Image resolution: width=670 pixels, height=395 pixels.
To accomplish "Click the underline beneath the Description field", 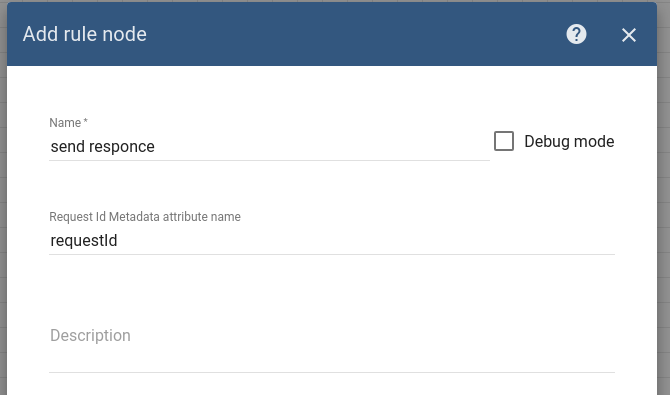I will tap(332, 372).
